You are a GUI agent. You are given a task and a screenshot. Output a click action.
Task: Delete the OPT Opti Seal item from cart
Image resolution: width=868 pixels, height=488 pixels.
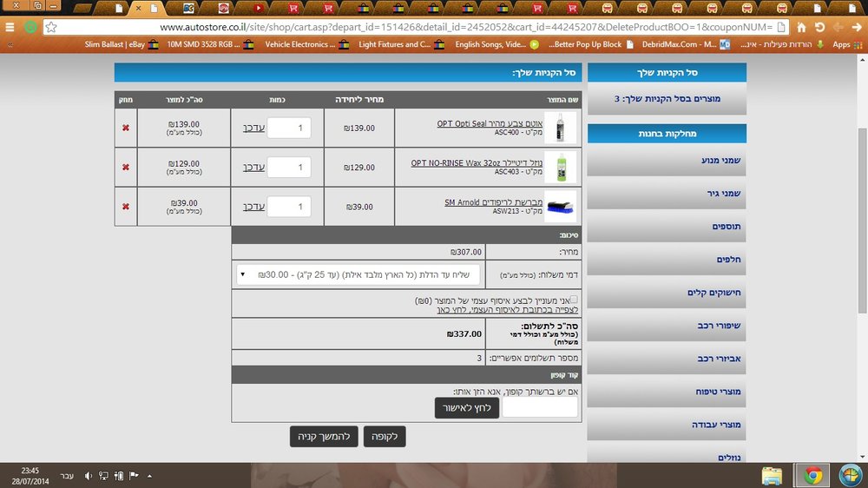coord(126,128)
